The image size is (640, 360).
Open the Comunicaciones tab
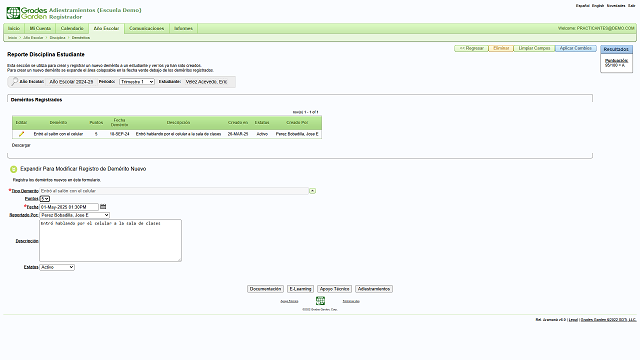pos(147,29)
